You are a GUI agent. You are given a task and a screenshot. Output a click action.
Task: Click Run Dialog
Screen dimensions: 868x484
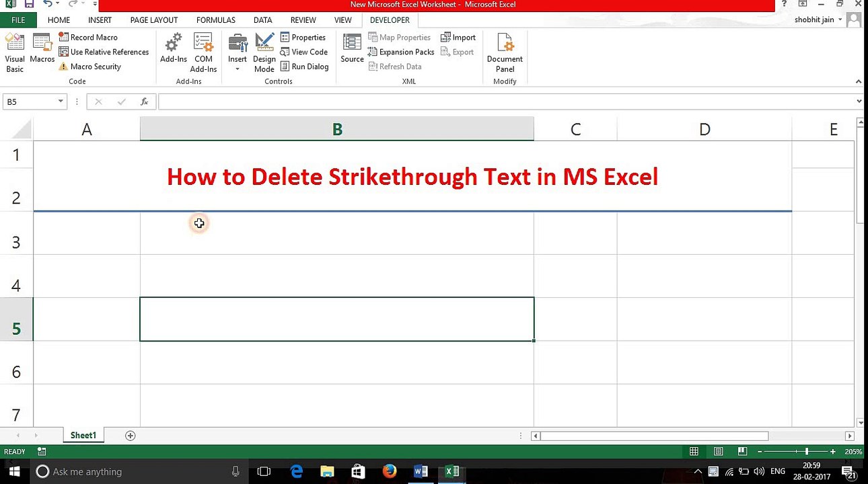304,67
